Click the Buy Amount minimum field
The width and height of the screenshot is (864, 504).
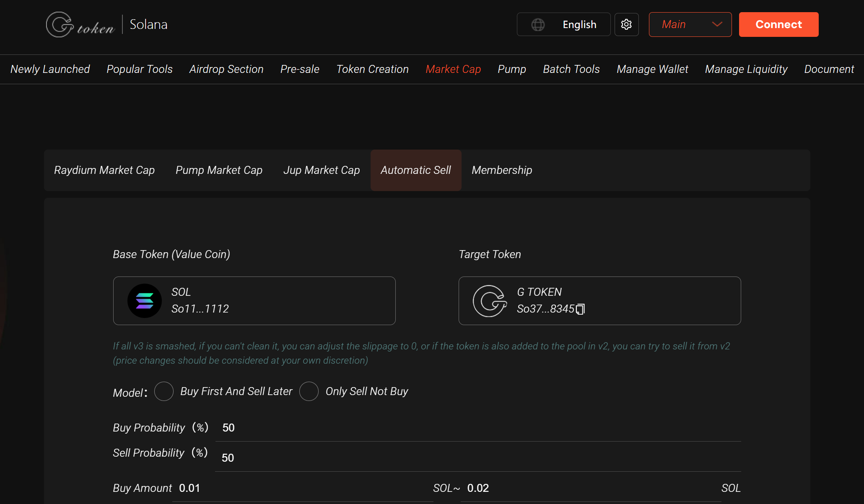tap(302, 488)
